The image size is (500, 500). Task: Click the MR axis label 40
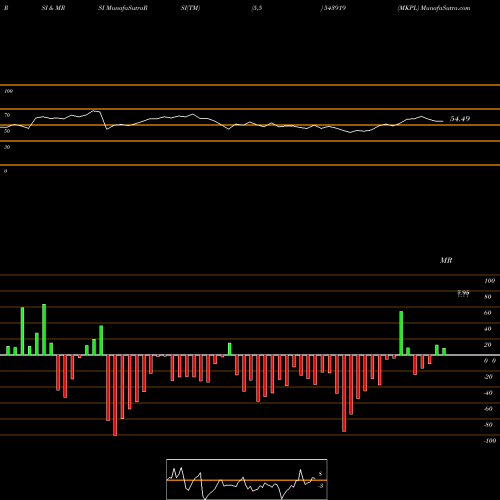(x=488, y=329)
